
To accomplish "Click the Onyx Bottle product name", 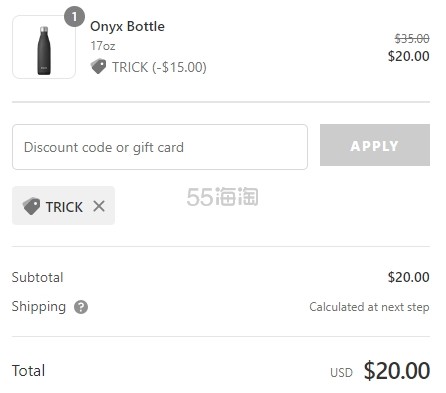I will (127, 26).
